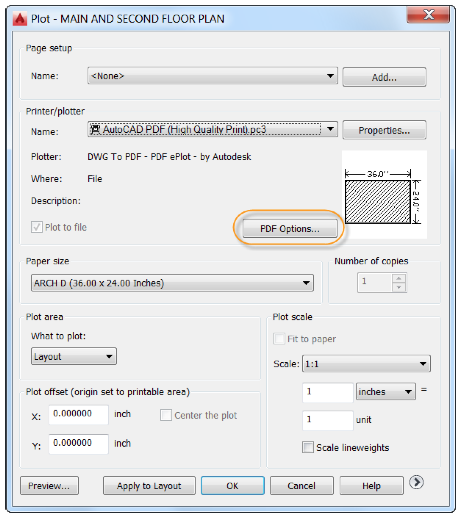This screenshot has width=457, height=518.
Task: Click the X plot offset field
Action: 78,414
